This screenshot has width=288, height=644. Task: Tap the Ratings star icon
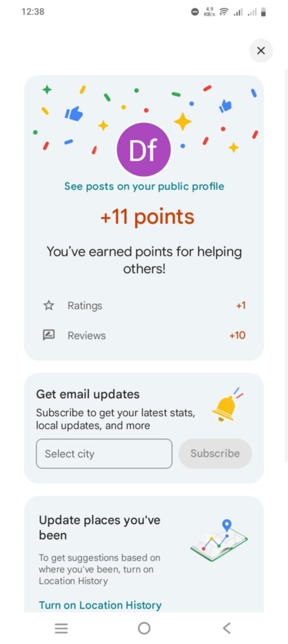49,306
